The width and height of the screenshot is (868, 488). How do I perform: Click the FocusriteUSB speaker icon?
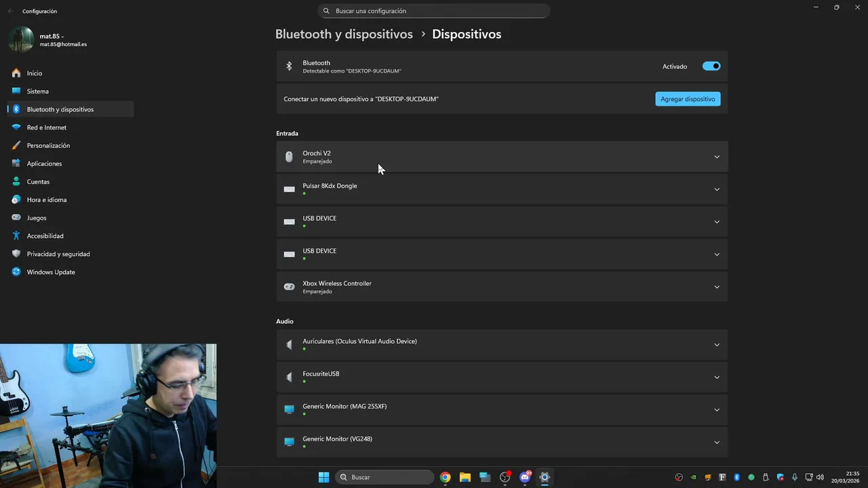289,377
